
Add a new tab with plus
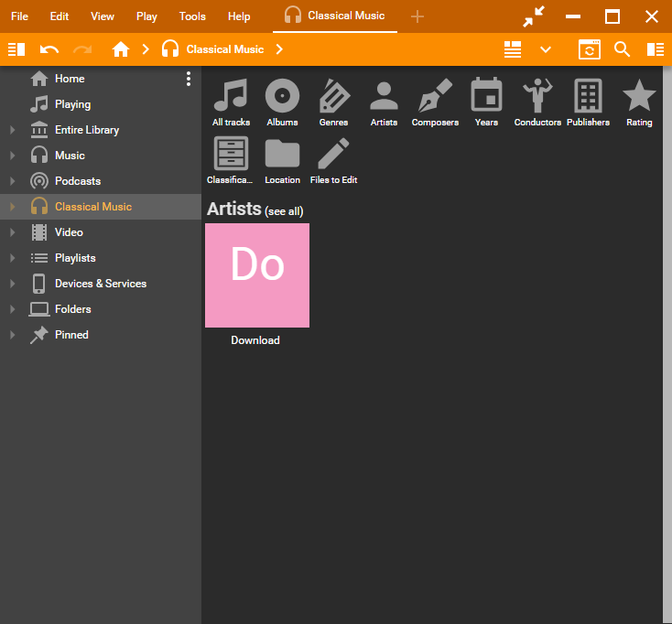[417, 16]
